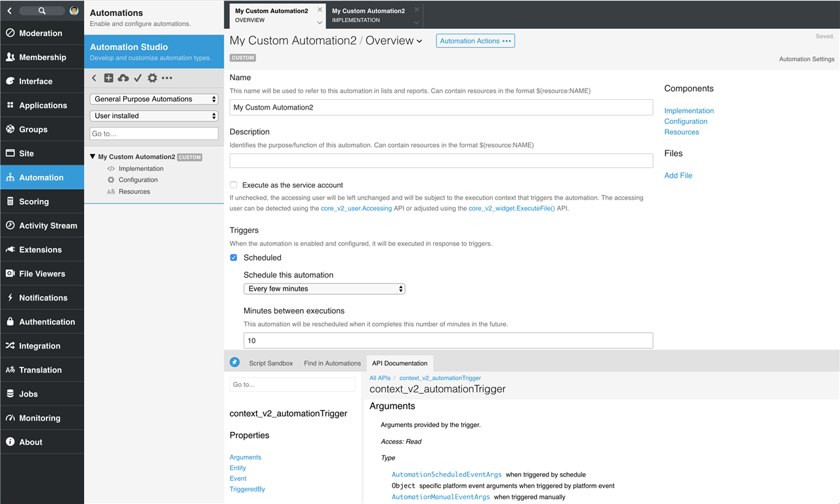Image resolution: width=840 pixels, height=504 pixels.
Task: Open the core_v2_user.Accessing API link
Action: click(x=356, y=208)
